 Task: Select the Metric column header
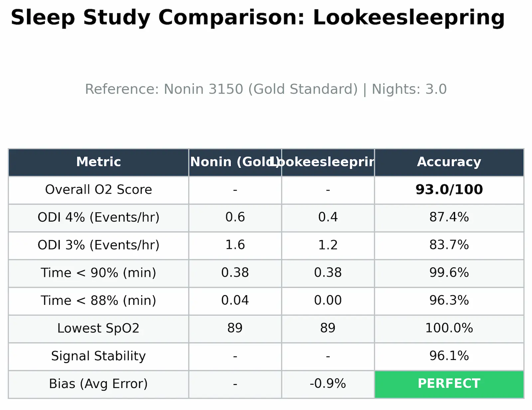click(98, 162)
